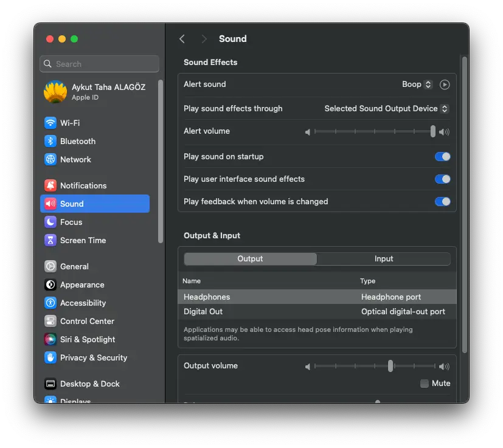
Task: Click high-volume speaker icon beside Alert volume
Action: point(444,132)
